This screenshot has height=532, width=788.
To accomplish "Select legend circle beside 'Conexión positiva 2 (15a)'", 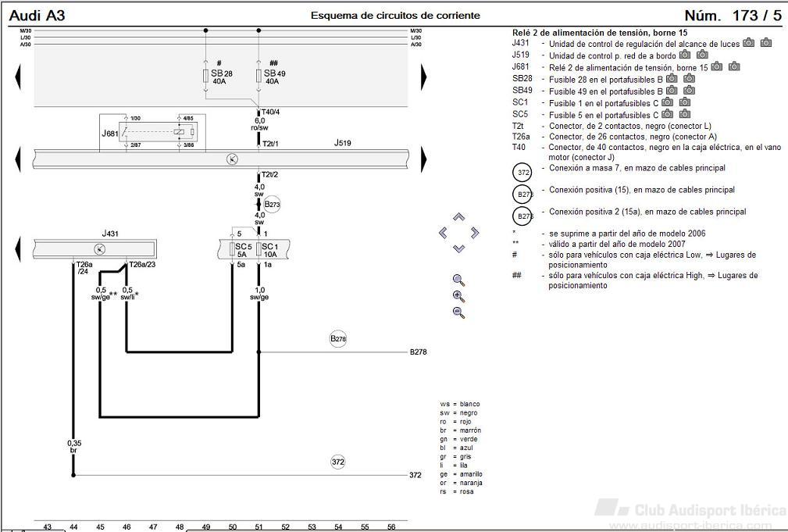I will (x=522, y=216).
